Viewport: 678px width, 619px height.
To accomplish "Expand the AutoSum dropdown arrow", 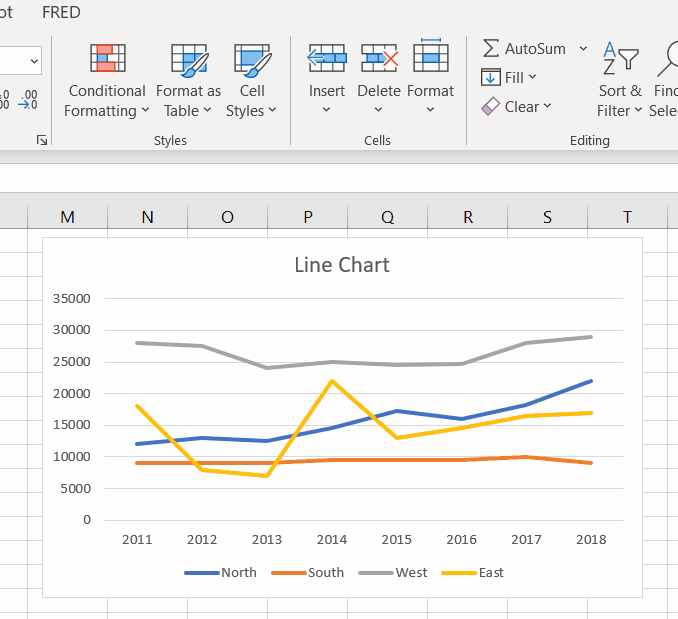I will click(583, 48).
